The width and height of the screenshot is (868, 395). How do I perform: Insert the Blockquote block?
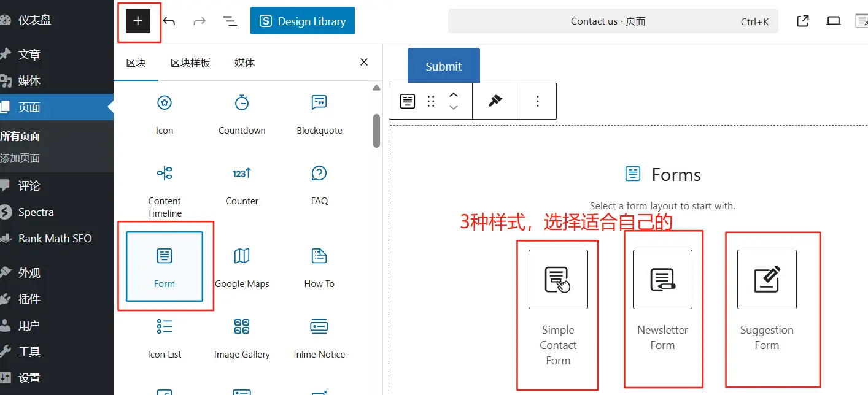coord(319,113)
